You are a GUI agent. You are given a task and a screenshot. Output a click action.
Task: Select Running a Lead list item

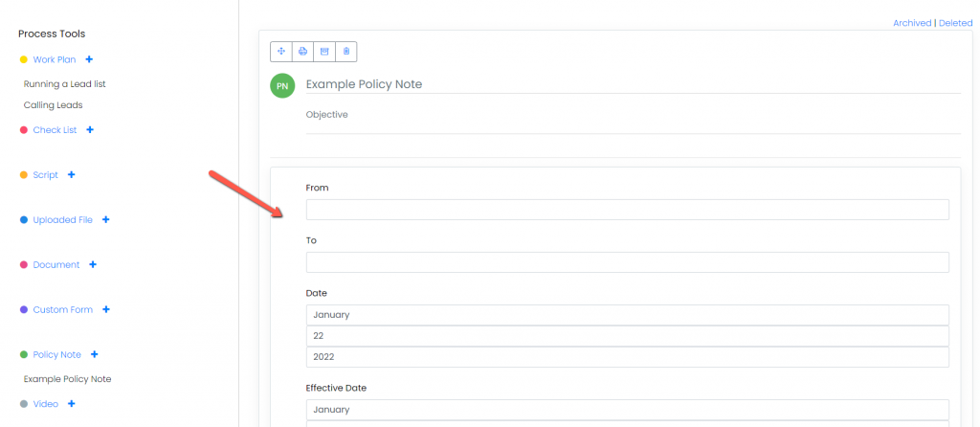pyautogui.click(x=65, y=84)
